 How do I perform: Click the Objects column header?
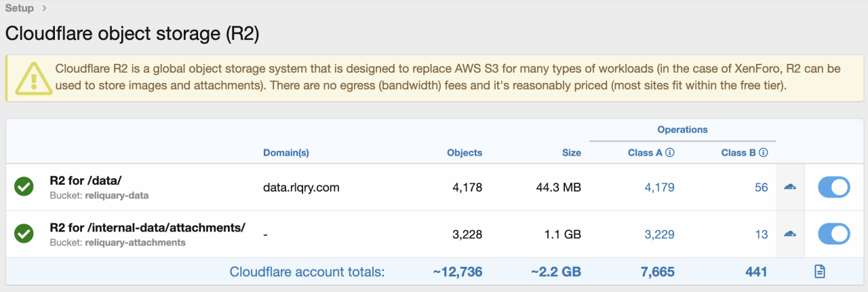[x=465, y=153]
